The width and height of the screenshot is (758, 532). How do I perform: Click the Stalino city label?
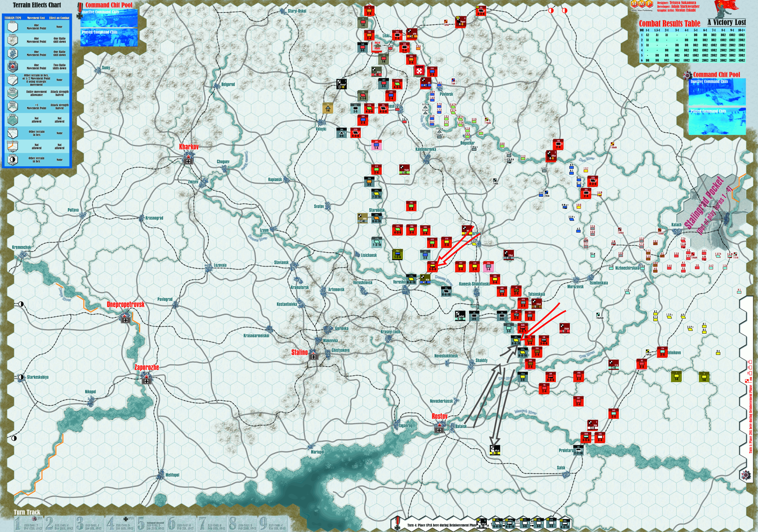(299, 352)
